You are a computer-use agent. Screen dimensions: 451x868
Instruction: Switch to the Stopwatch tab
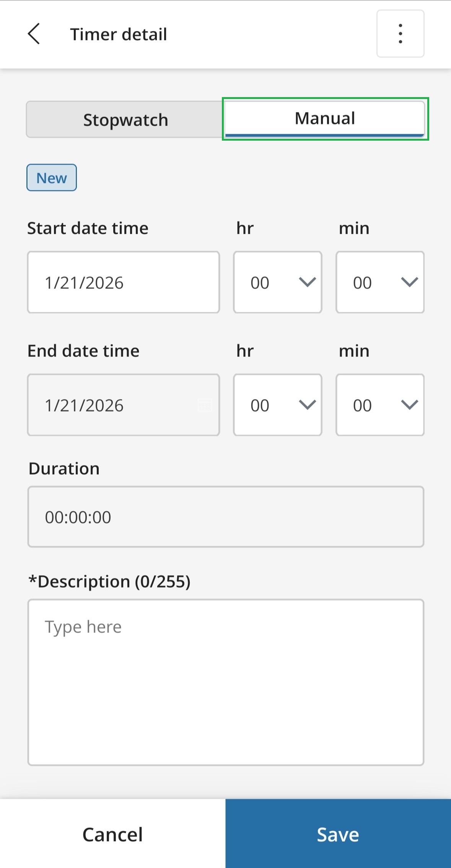tap(125, 120)
